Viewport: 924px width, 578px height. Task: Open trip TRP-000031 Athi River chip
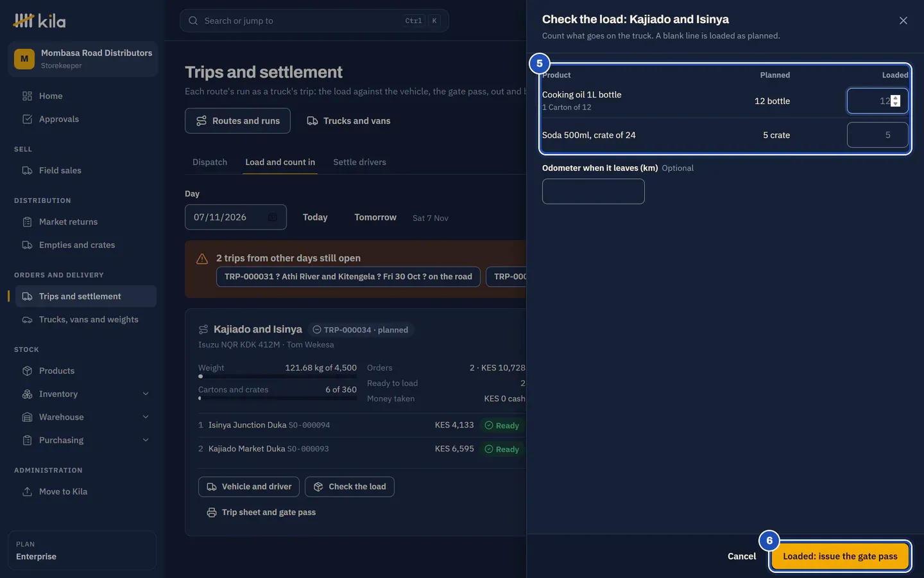point(348,277)
